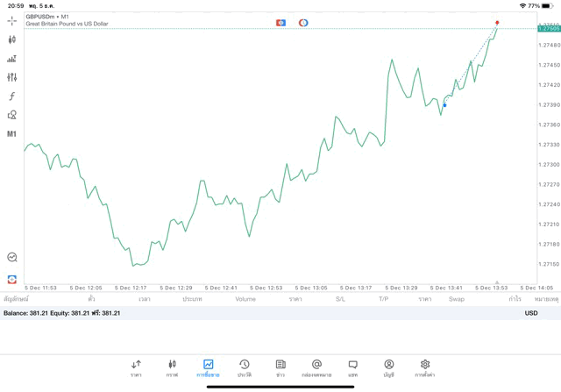Open the M1 timeframe selector
Viewport: 561px width, 392px height.
[12, 134]
